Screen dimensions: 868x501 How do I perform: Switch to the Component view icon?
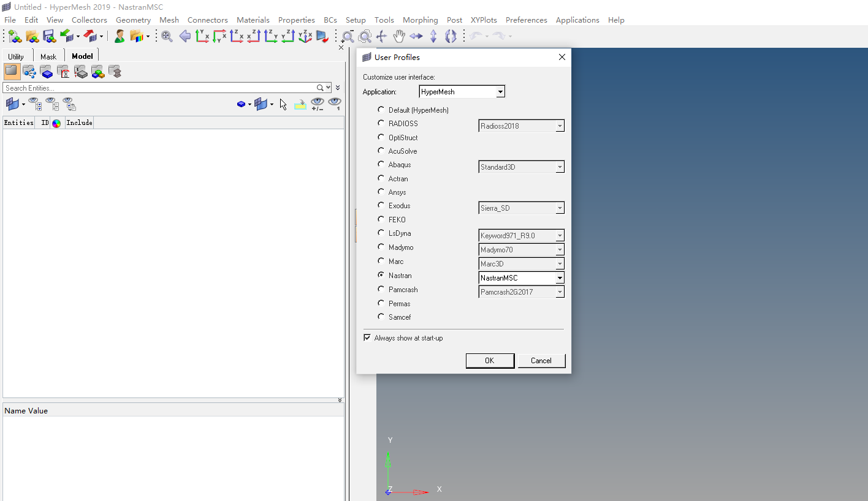pos(47,72)
